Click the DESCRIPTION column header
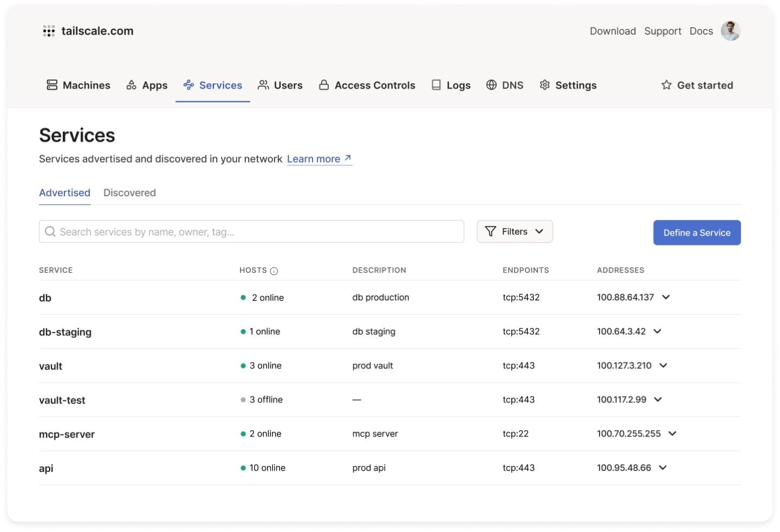This screenshot has width=780, height=532. [379, 270]
